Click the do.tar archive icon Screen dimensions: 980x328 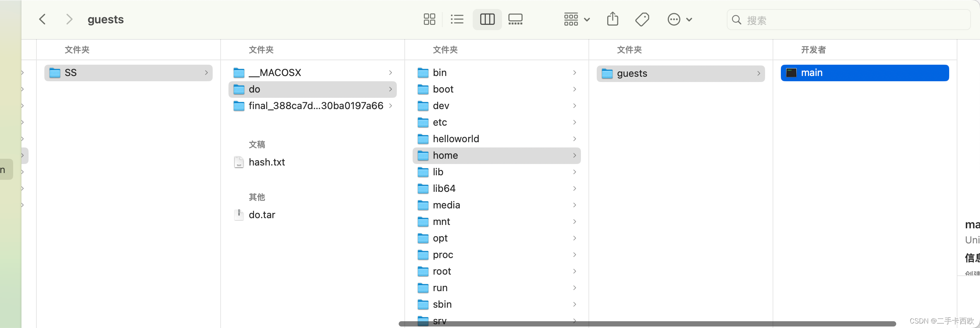pos(239,215)
